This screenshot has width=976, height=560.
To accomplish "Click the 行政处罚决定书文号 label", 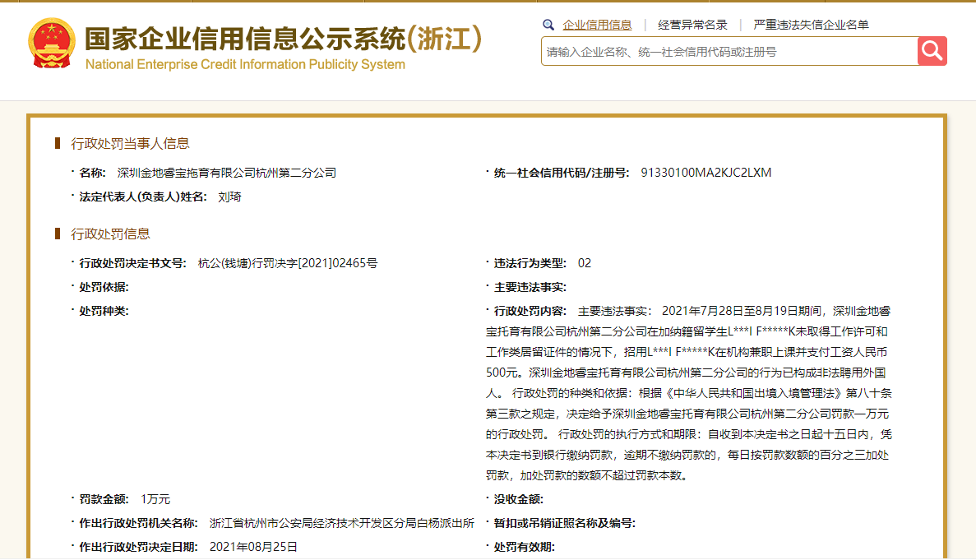I will [x=132, y=264].
